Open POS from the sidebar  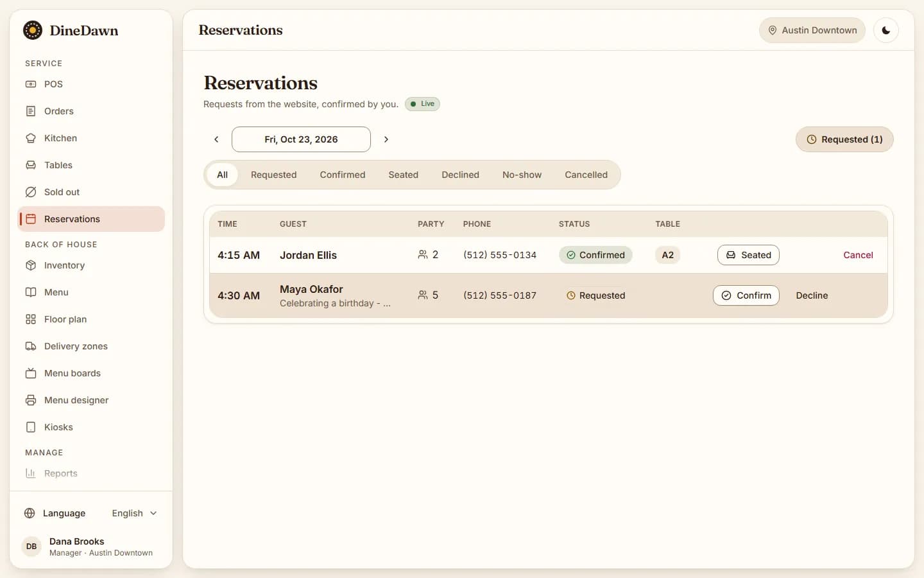click(91, 84)
